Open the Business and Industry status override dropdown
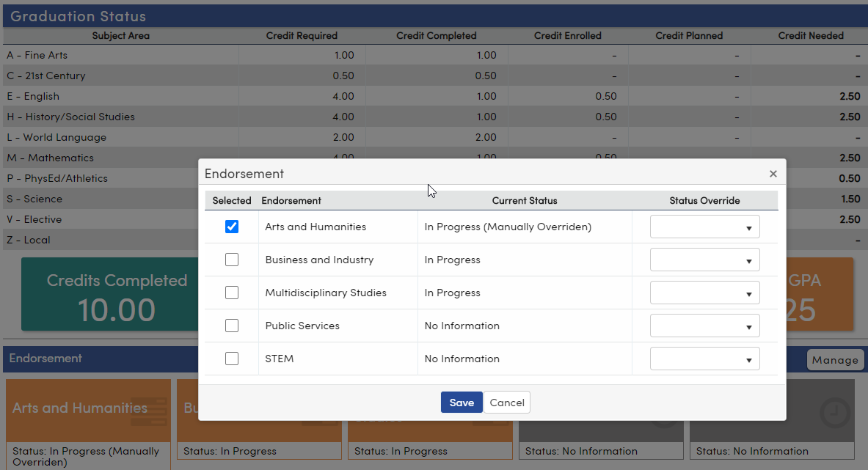This screenshot has height=470, width=868. [704, 260]
